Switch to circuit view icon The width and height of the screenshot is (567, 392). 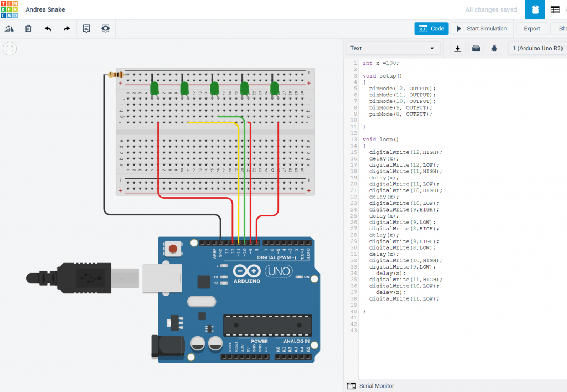pos(535,9)
